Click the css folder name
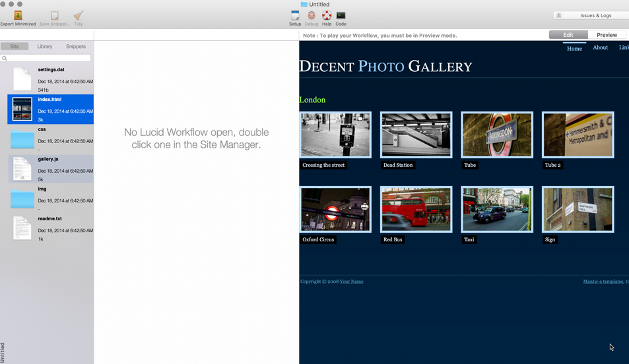Image resolution: width=629 pixels, height=364 pixels. [42, 129]
